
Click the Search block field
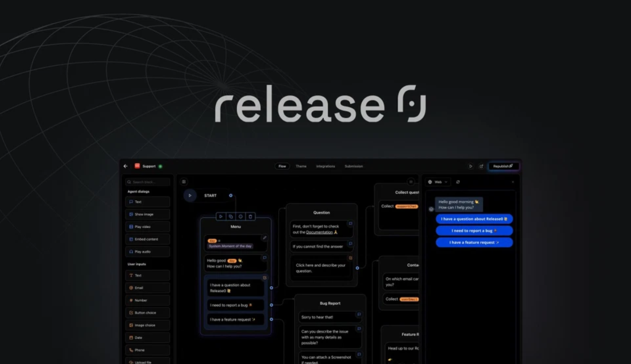click(148, 182)
